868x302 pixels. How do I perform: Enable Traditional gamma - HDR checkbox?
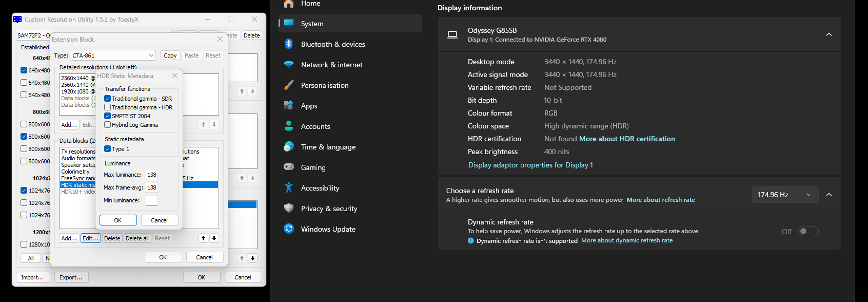[108, 107]
